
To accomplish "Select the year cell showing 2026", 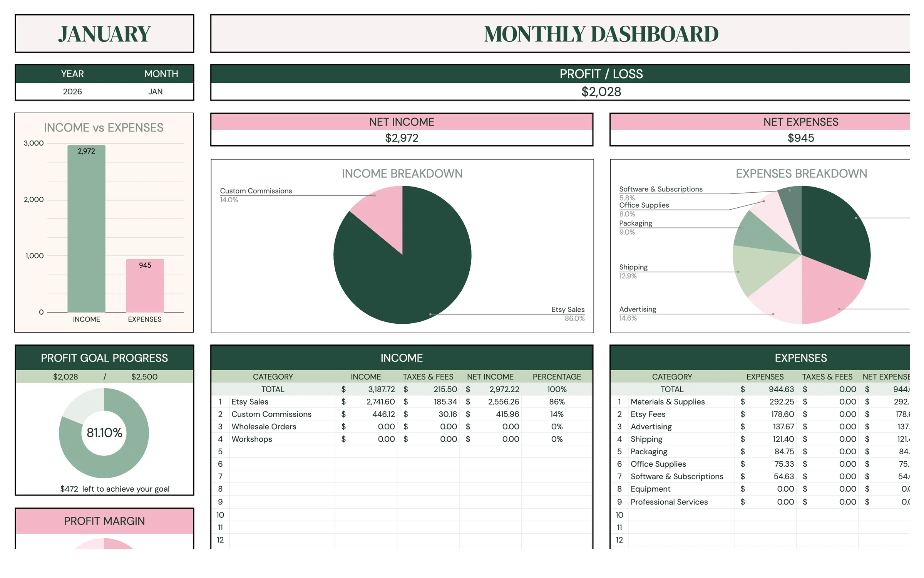I will pos(72,92).
